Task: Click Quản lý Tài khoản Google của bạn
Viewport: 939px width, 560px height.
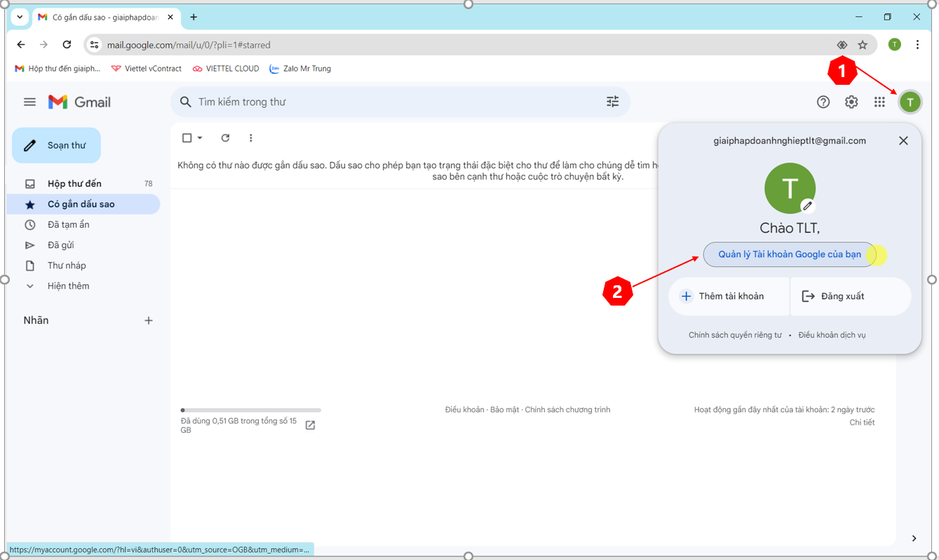Action: click(789, 254)
